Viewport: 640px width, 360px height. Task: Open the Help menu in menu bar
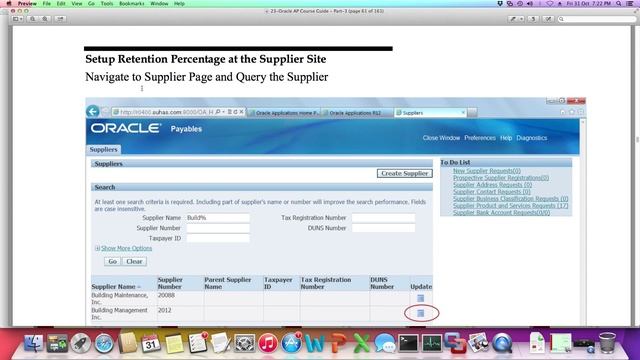tap(180, 3)
